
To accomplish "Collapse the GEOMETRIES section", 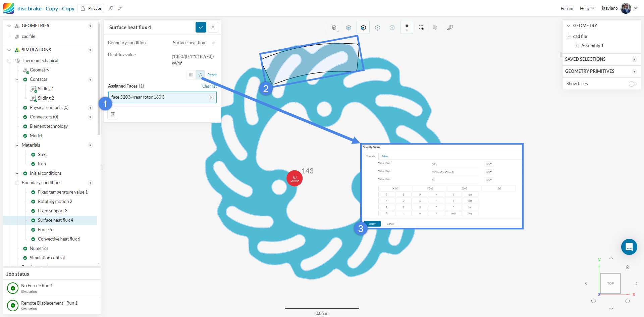I will (x=9, y=26).
